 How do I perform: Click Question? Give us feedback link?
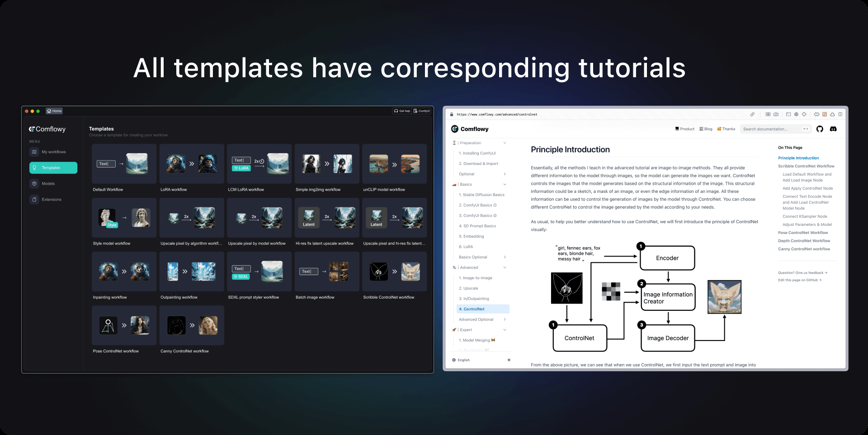[x=802, y=273]
